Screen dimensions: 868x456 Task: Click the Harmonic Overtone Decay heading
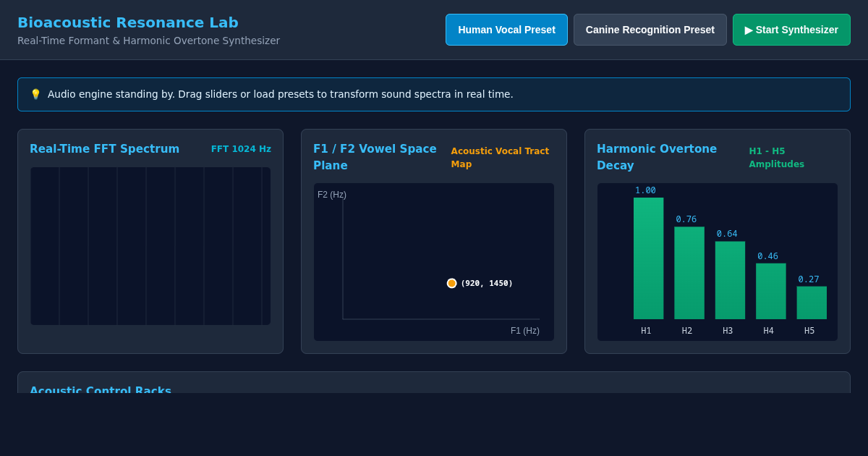click(x=657, y=157)
